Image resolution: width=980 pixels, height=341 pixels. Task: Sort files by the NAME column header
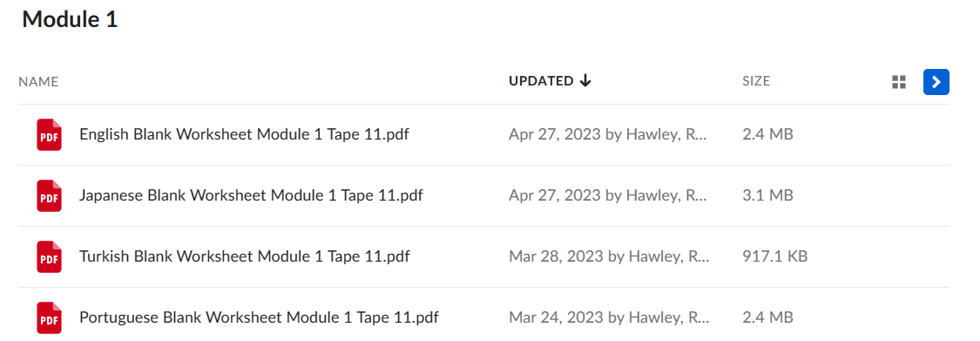38,81
